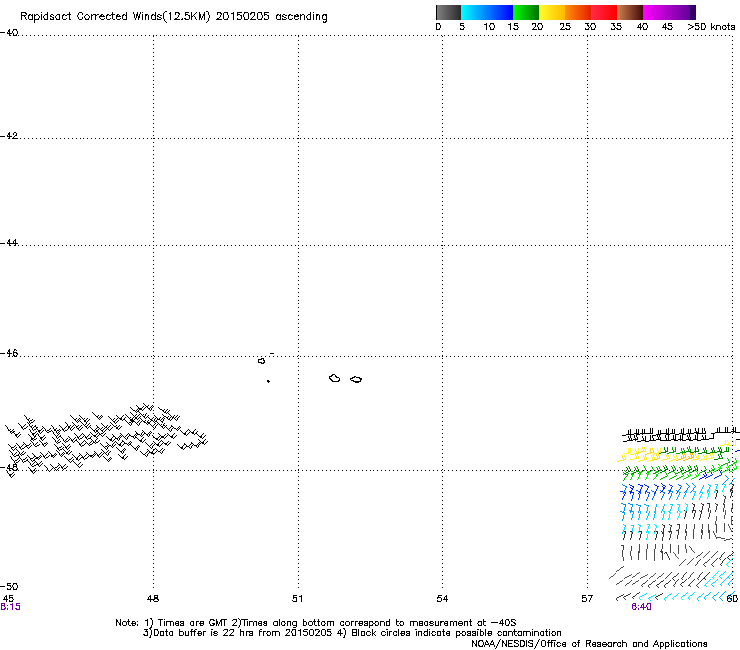Click the cyan 5-10 knots legend segment
This screenshot has width=740, height=650.
(x=474, y=12)
